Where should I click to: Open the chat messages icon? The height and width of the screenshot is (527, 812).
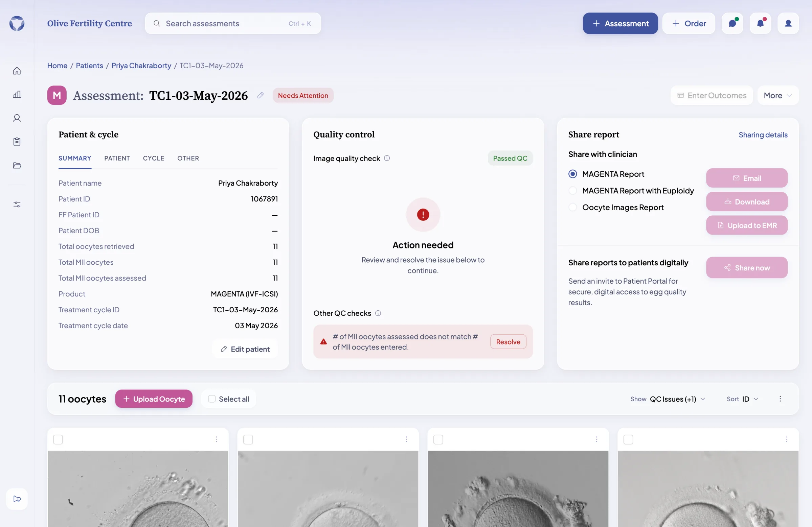coord(732,23)
